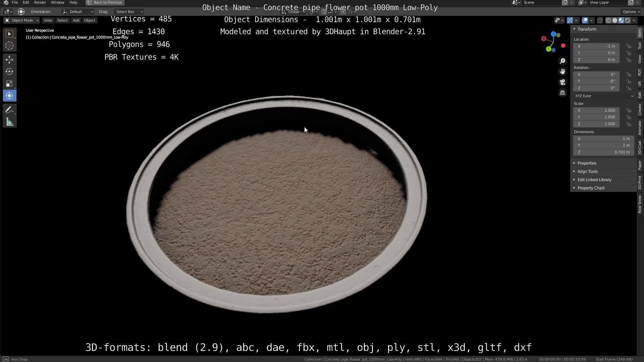The height and width of the screenshot is (362, 644).
Task: Expand the Align Tools panel
Action: coord(587,171)
